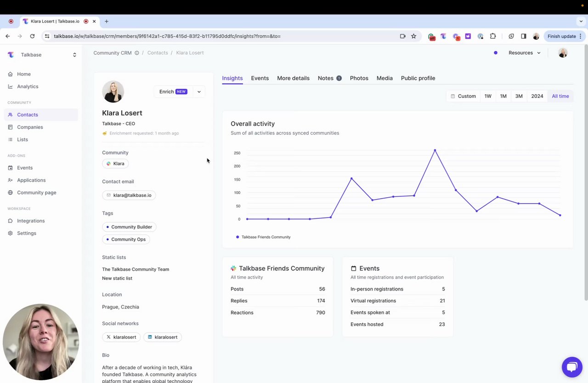Open the Public profile tab
The width and height of the screenshot is (588, 383).
[418, 78]
